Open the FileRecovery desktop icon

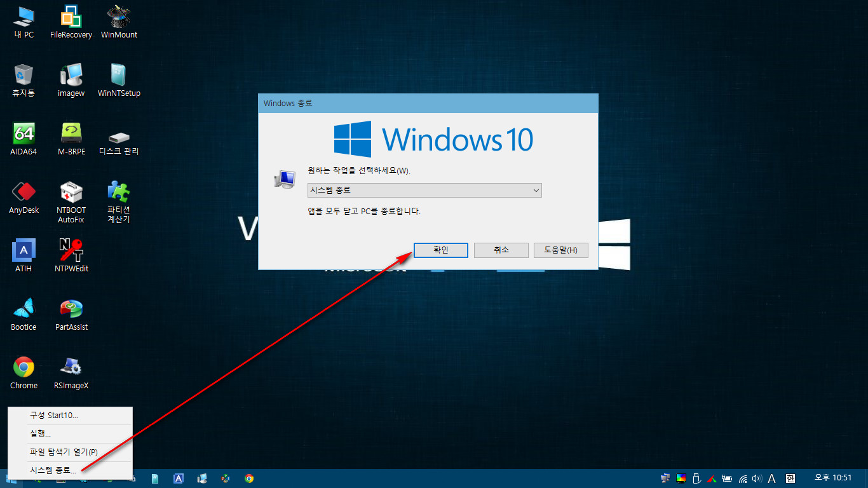point(71,22)
